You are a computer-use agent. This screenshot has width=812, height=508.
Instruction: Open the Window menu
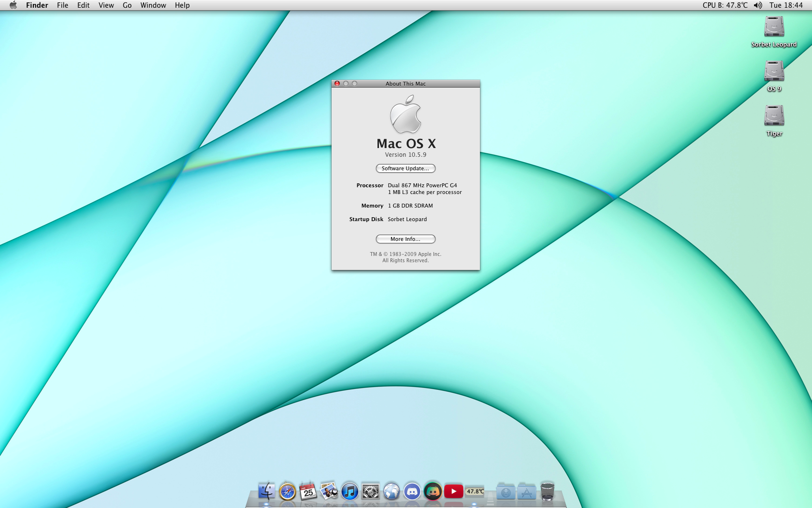point(153,5)
